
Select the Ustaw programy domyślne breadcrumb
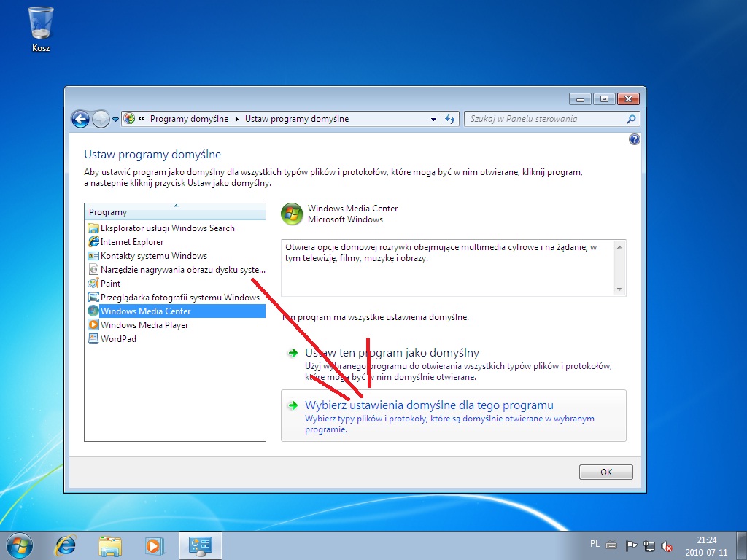point(297,119)
